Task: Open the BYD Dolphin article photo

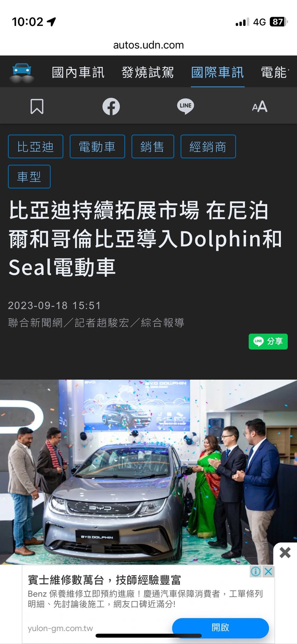Action: coord(148,472)
